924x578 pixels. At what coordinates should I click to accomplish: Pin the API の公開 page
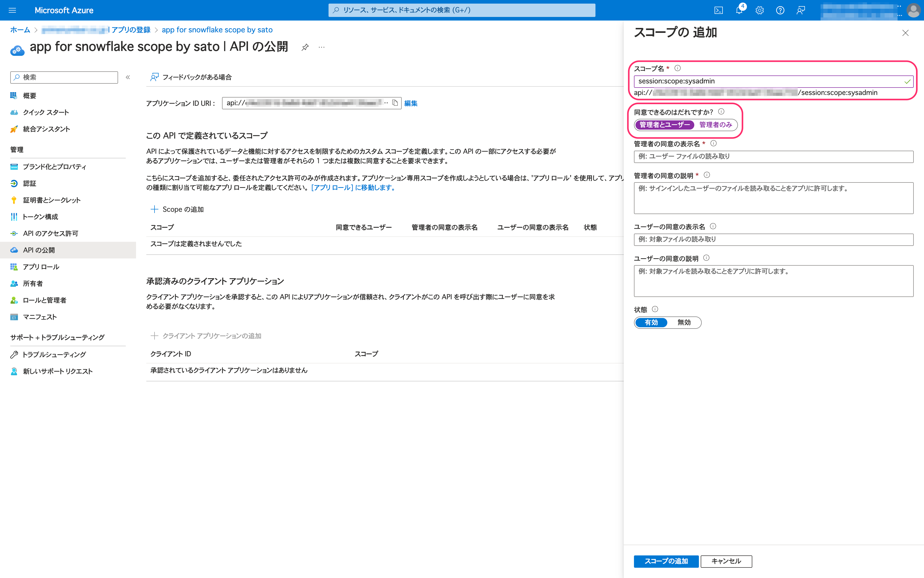[x=305, y=47]
